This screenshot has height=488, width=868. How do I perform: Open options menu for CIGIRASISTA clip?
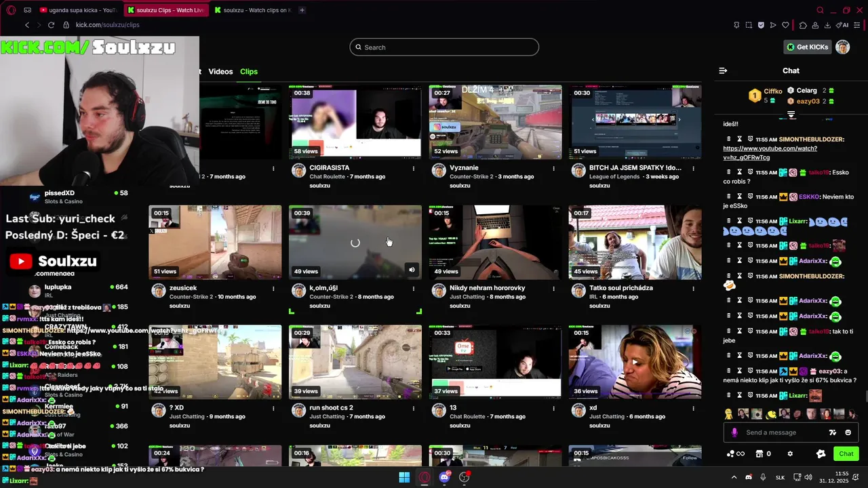(414, 168)
